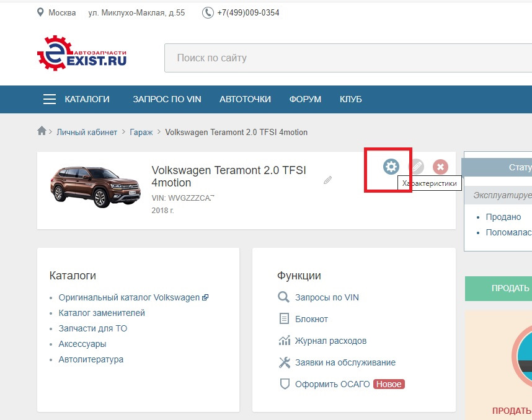Click the home icon in the breadcrumbs
This screenshot has width=532, height=420.
41,131
